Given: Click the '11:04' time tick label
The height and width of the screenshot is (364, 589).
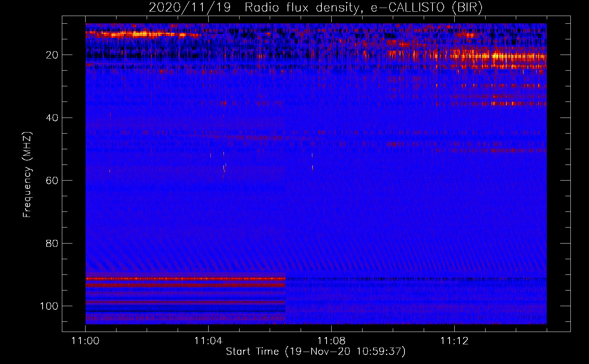Looking at the screenshot, I should coord(208,341).
